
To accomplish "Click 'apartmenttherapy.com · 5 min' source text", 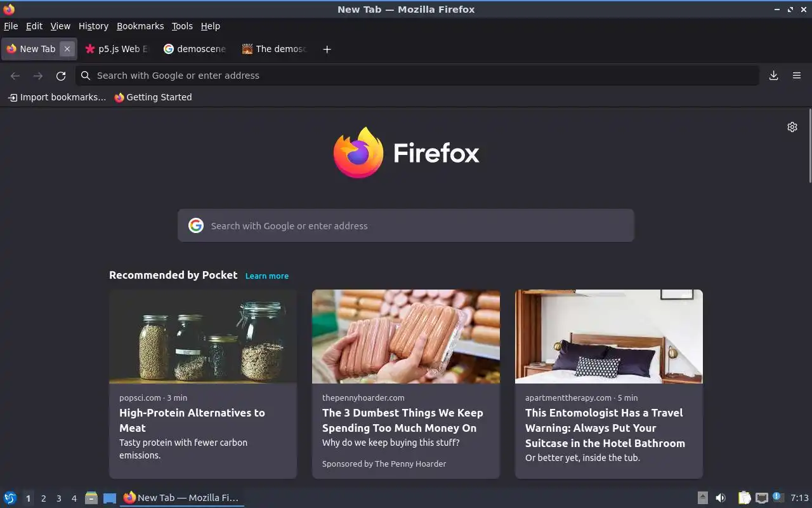I will point(581,398).
